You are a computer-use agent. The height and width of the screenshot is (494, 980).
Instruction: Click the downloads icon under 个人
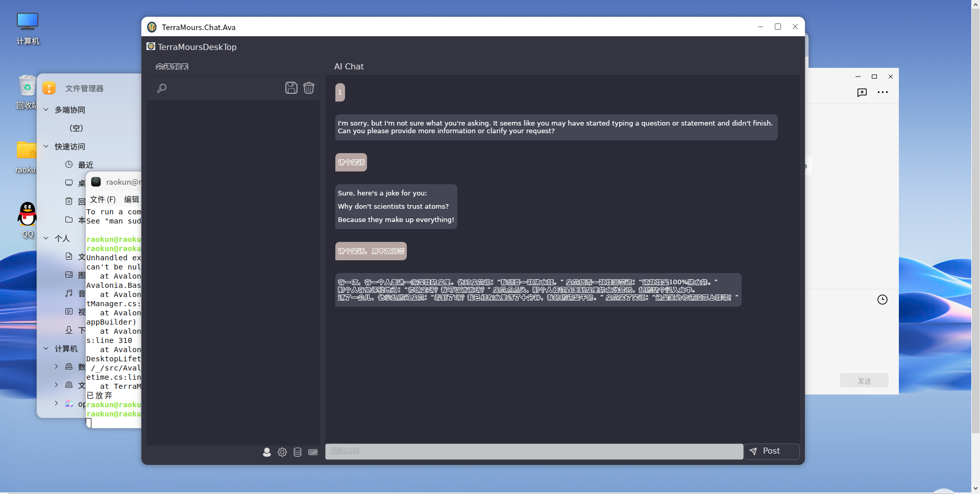(x=69, y=330)
